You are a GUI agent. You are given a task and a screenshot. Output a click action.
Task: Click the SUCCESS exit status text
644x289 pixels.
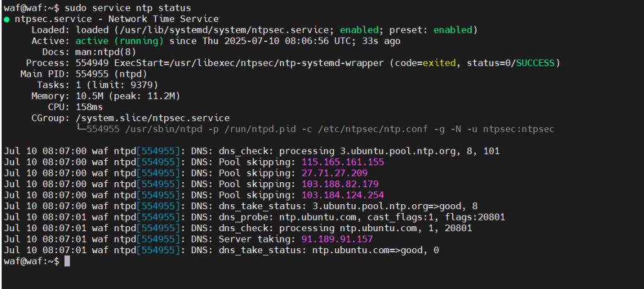pos(535,63)
